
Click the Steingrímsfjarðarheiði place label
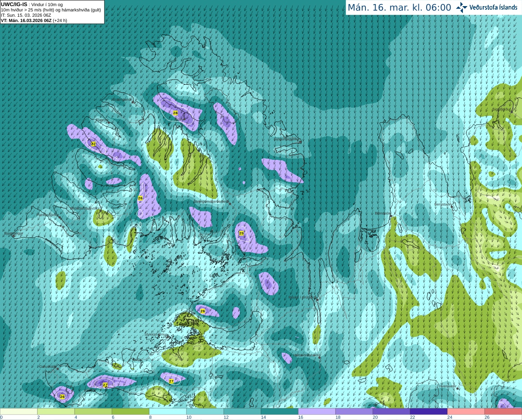pos(211,201)
